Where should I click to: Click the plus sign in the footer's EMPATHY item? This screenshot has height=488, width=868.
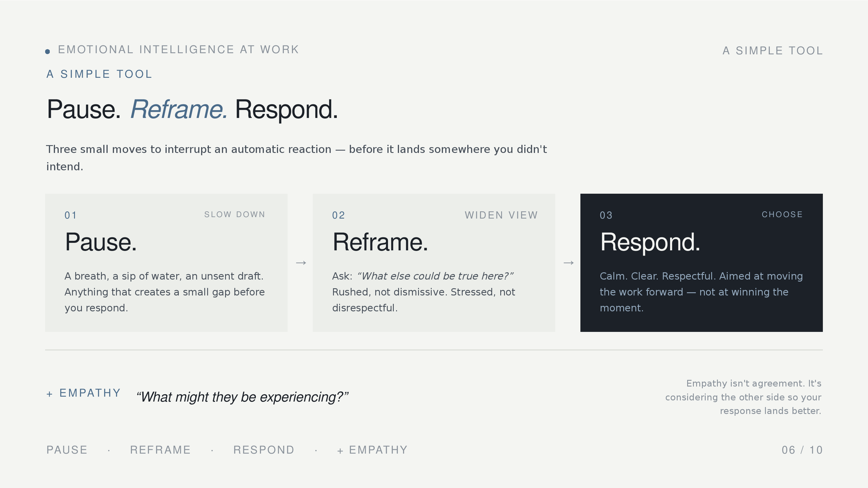click(x=340, y=451)
